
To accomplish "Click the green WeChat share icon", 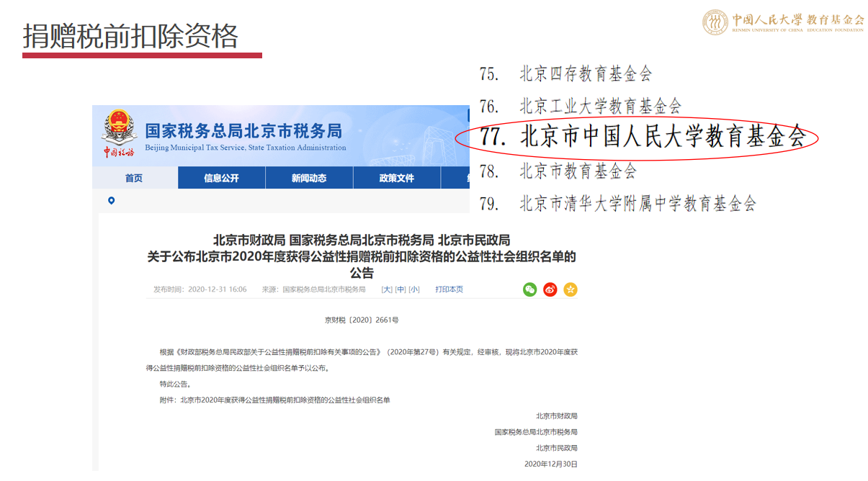I will 530,289.
